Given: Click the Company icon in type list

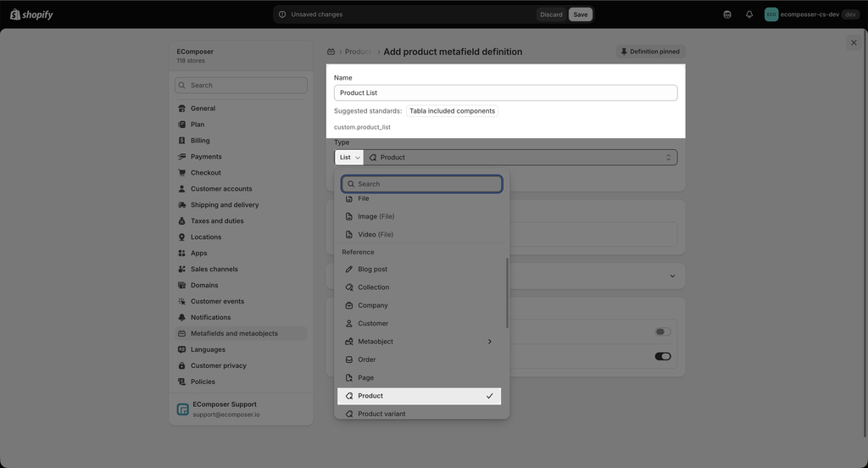Looking at the screenshot, I should coord(348,305).
